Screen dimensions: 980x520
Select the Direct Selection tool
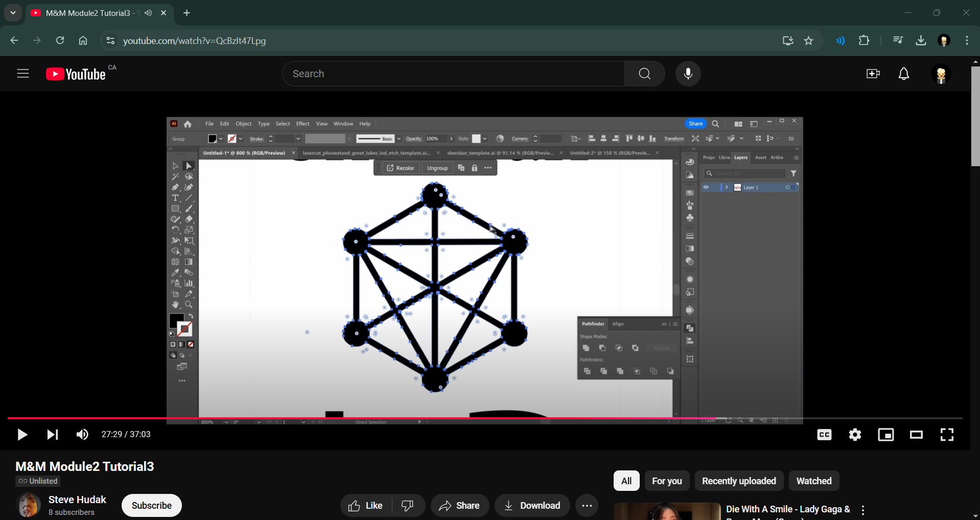pyautogui.click(x=189, y=165)
